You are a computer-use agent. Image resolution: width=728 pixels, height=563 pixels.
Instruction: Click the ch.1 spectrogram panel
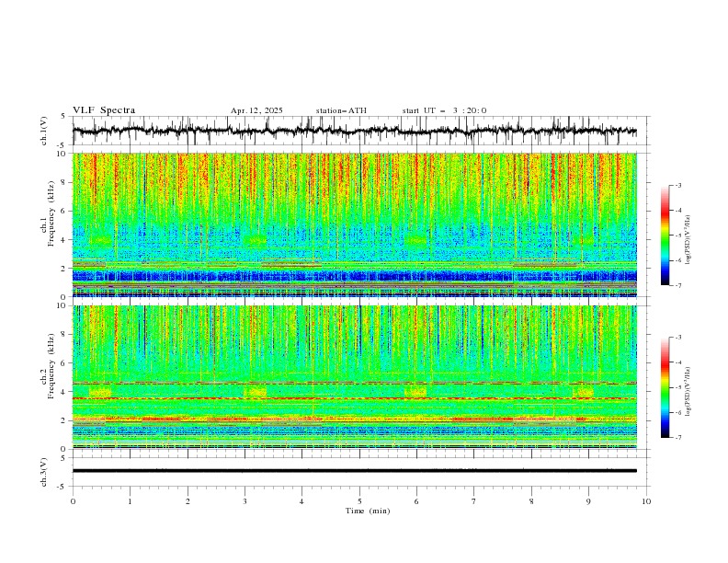[354, 224]
